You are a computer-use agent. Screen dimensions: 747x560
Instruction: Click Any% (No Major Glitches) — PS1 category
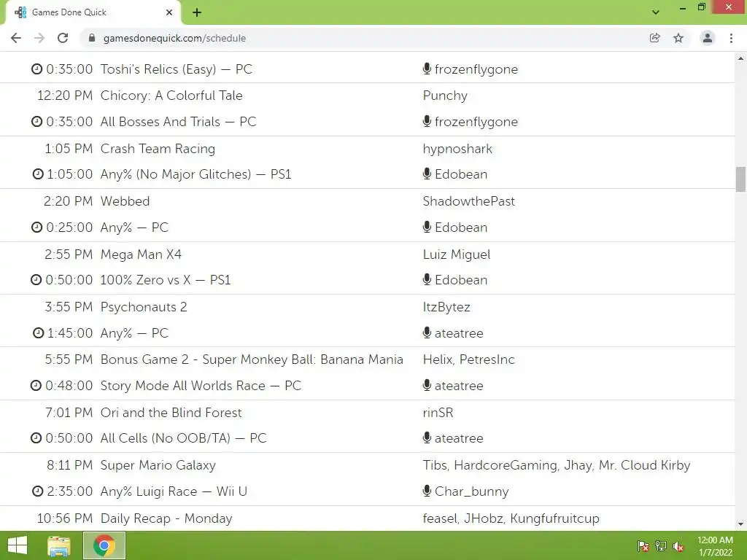(196, 174)
